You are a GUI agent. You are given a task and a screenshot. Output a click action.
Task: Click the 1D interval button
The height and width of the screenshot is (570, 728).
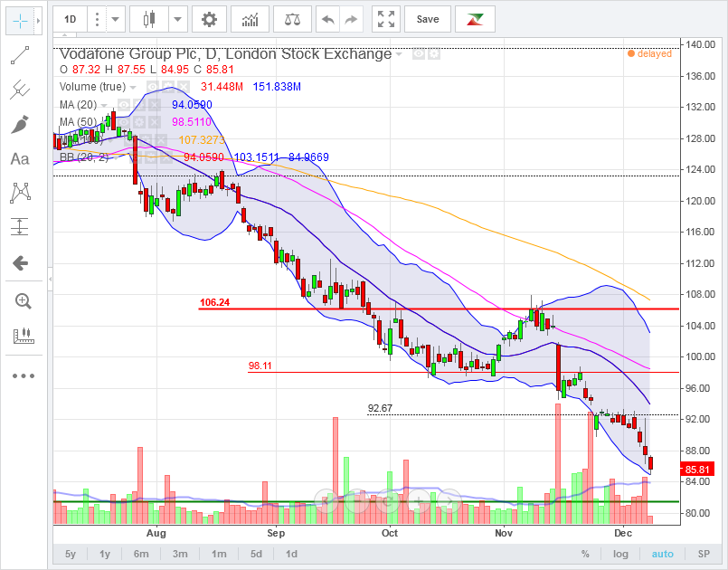point(71,20)
